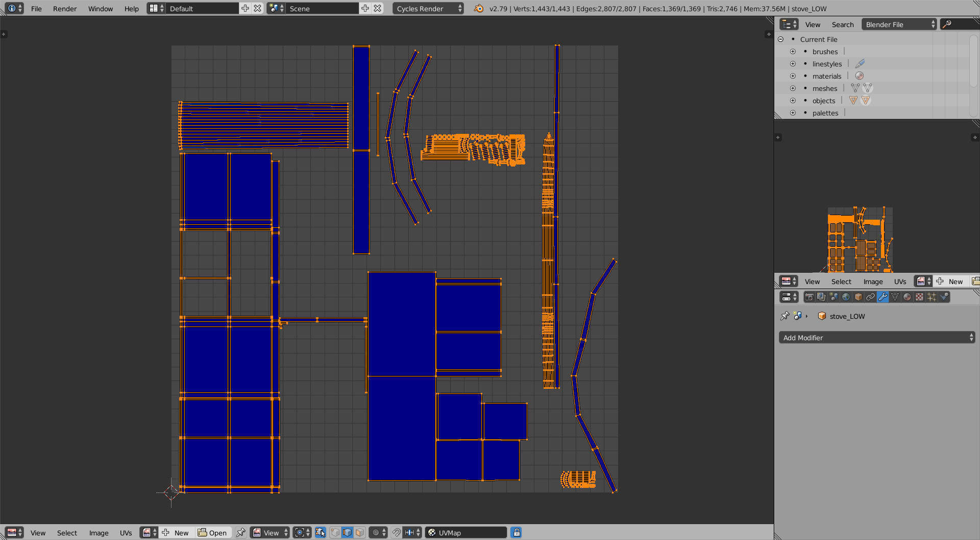Click the Scene name field
980x540 pixels.
(322, 9)
